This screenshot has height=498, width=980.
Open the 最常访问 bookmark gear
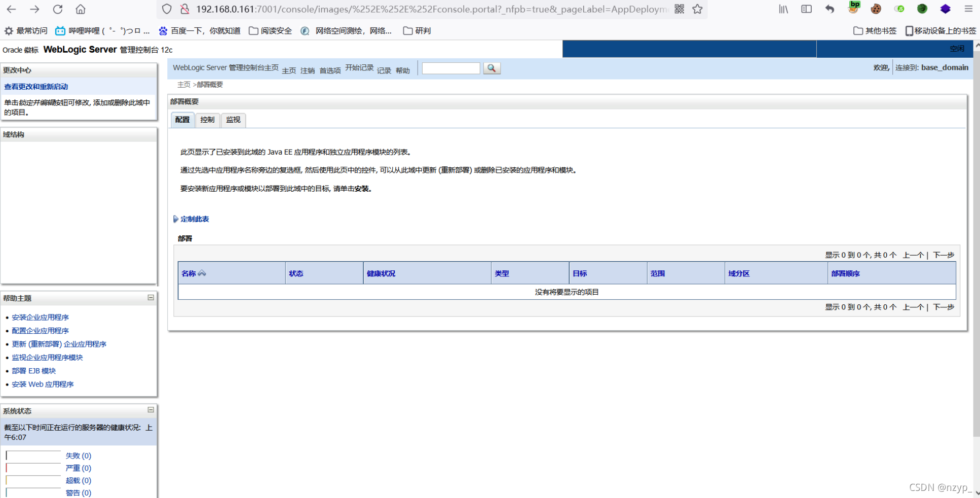coord(26,31)
